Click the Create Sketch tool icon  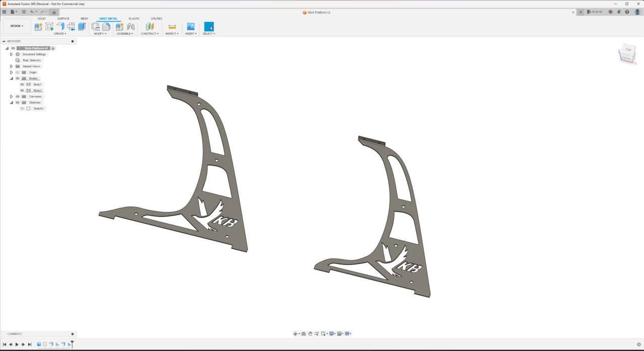tap(49, 27)
